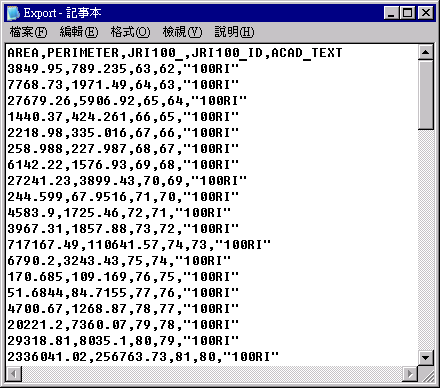Click the horizontal scrollbar right arrow
The image size is (440, 388).
pyautogui.click(x=410, y=374)
